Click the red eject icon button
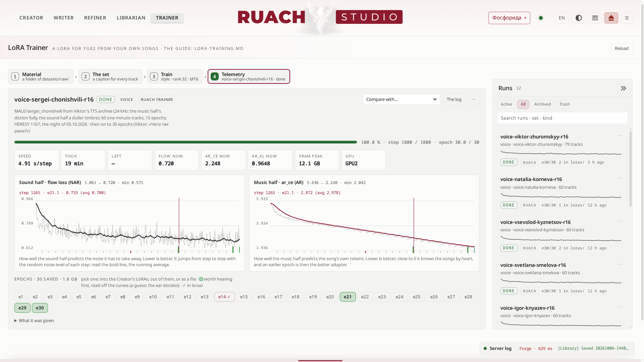This screenshot has width=644, height=362. pyautogui.click(x=611, y=18)
